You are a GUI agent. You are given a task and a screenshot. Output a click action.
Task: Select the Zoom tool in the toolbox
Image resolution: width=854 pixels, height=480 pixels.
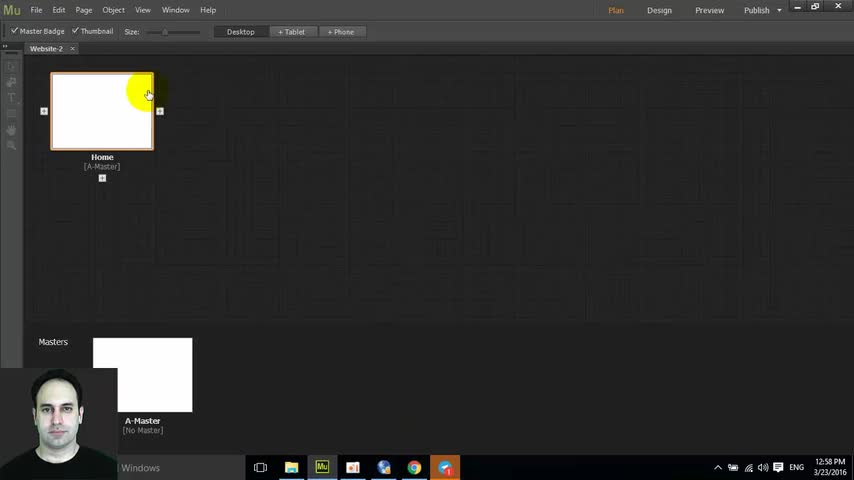11,145
